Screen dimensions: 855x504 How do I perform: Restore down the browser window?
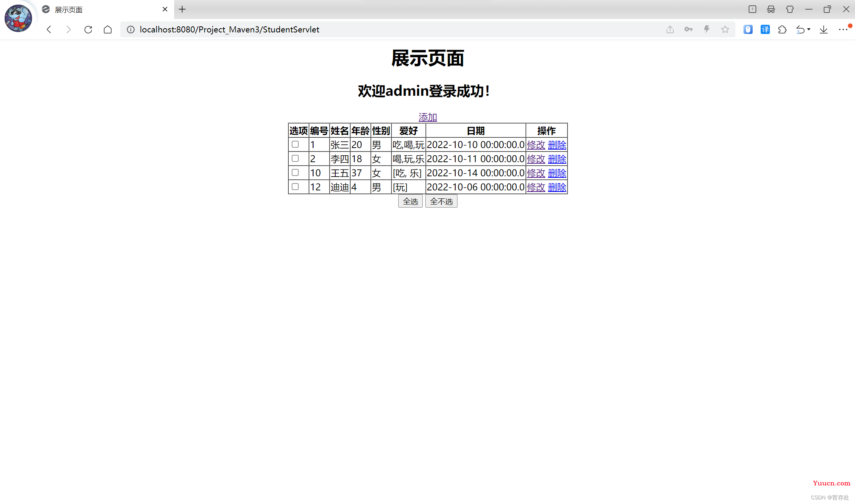pyautogui.click(x=827, y=9)
